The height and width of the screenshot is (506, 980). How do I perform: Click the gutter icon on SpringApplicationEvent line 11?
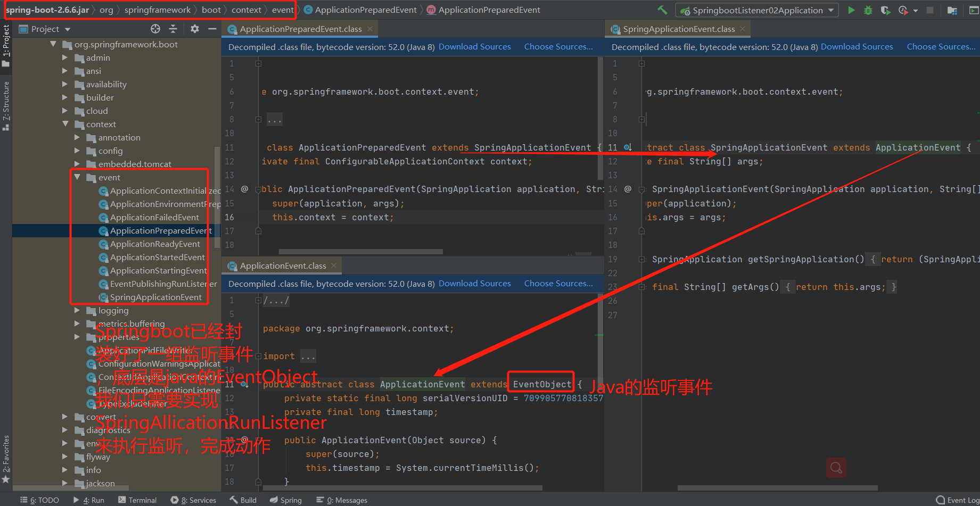coord(628,147)
